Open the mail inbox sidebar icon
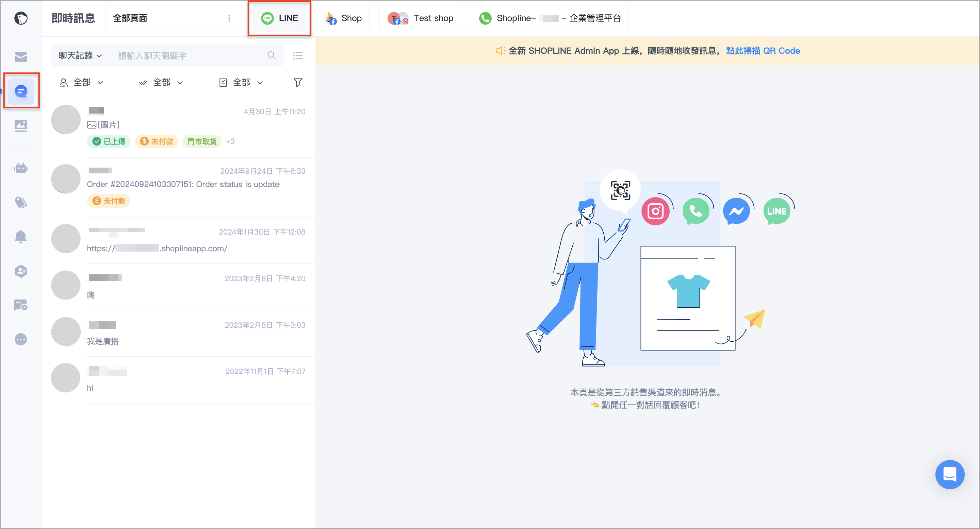Viewport: 980px width, 529px height. click(x=20, y=57)
